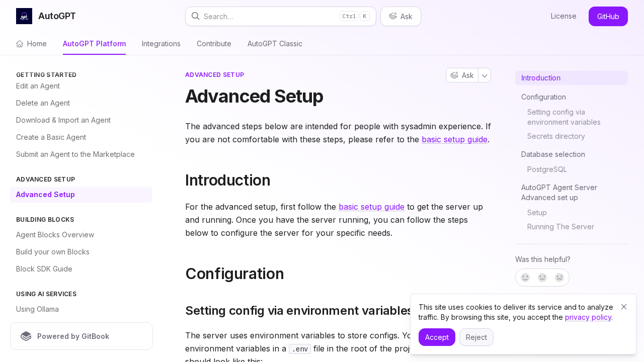644x362 pixels.
Task: Reject the cookie policy
Action: (476, 337)
